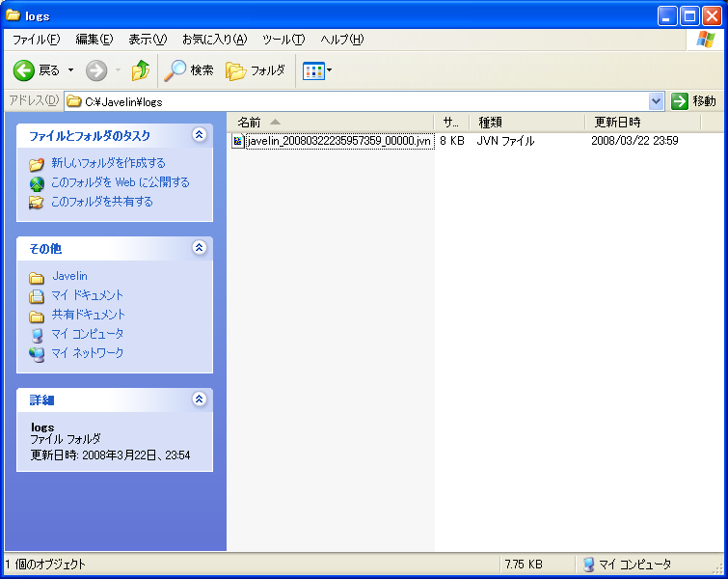
Task: Open the Javelin folder link
Action: pyautogui.click(x=69, y=276)
